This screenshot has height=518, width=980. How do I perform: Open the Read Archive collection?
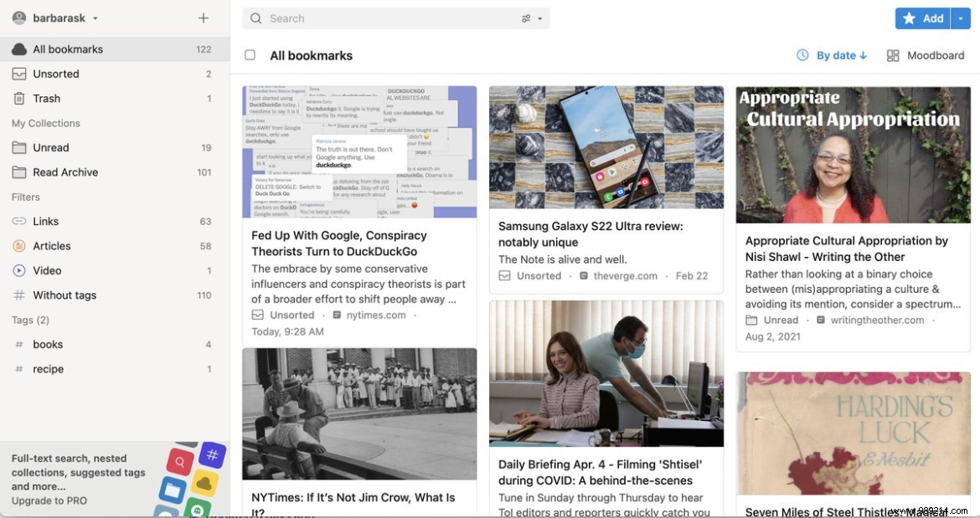pyautogui.click(x=65, y=172)
